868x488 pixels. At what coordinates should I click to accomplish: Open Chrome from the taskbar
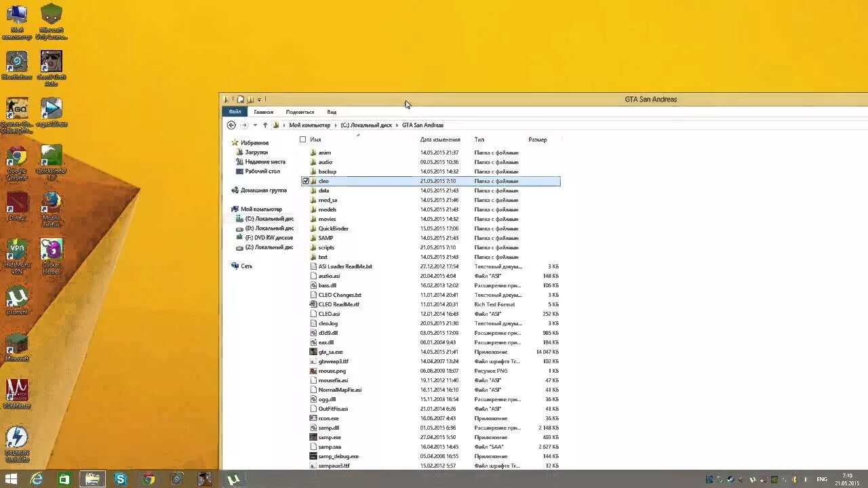tap(148, 479)
